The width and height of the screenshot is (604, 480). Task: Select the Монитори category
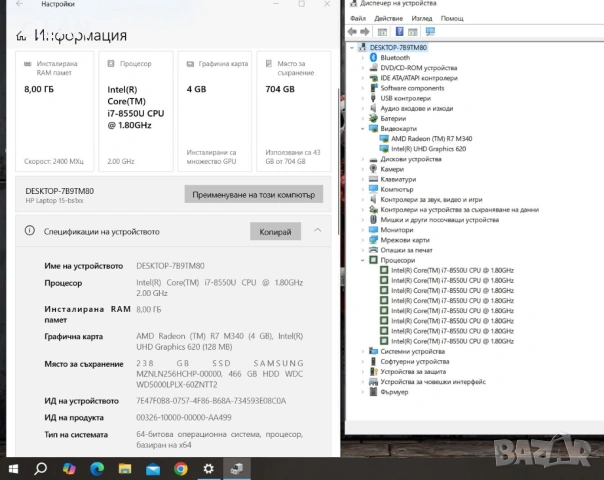(x=396, y=230)
